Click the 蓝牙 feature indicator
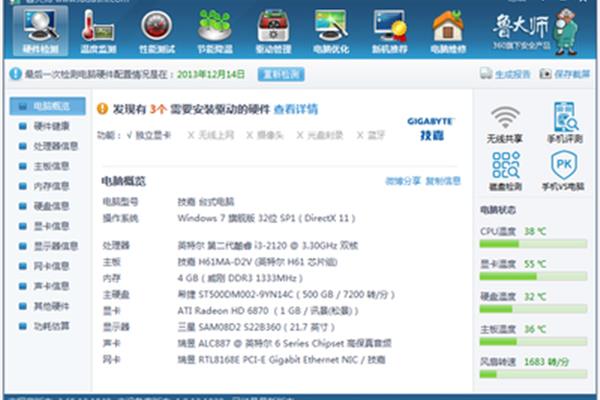 click(370, 135)
